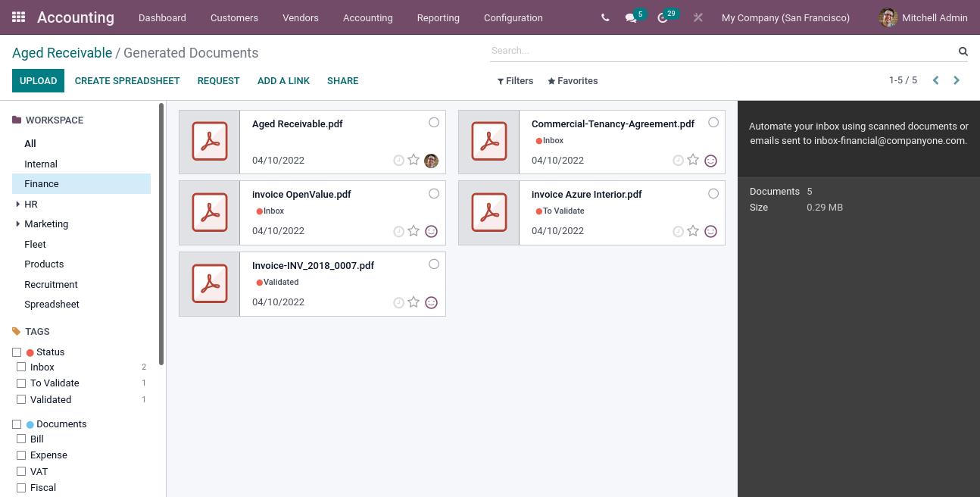
Task: Star the Invoice-INV_2018_0007.pdf document
Action: 414,302
